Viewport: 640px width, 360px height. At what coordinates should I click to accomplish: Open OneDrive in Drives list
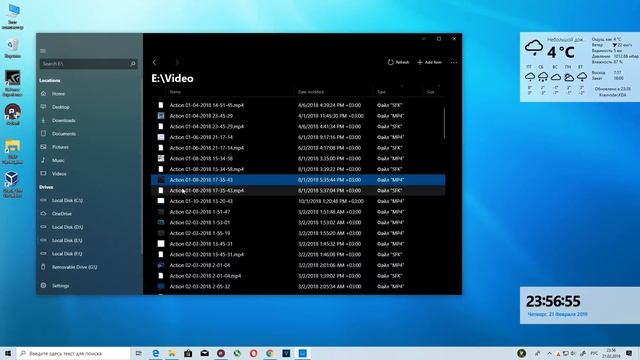click(62, 214)
